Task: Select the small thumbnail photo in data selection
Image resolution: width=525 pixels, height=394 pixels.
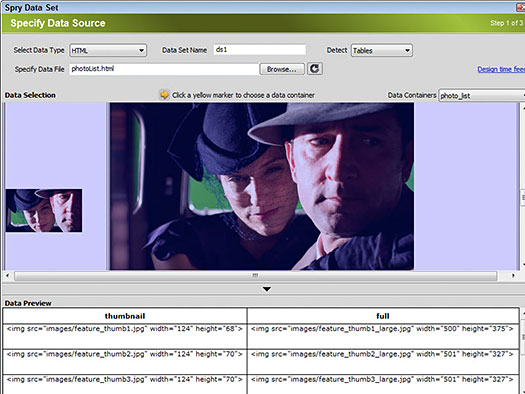Action: (x=44, y=210)
